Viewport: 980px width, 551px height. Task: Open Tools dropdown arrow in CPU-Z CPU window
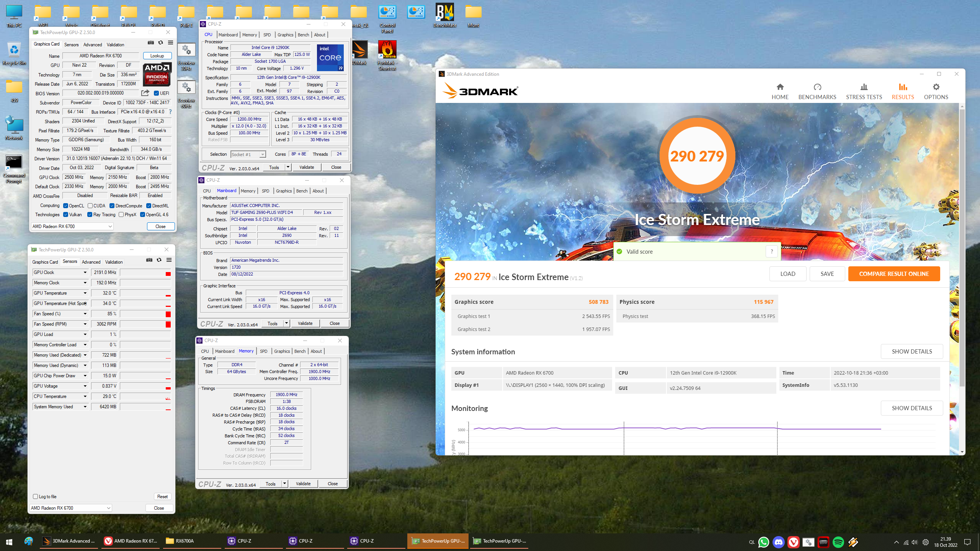pos(288,167)
